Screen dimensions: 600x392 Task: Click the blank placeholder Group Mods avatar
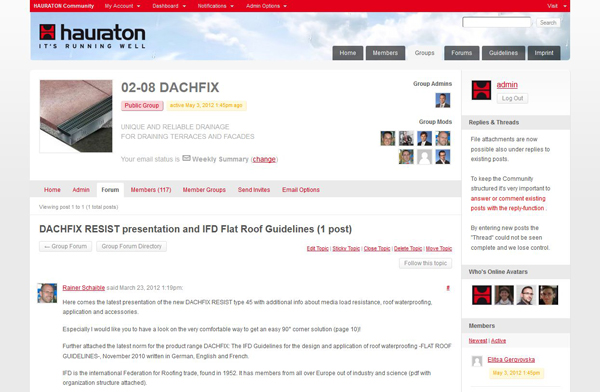tap(424, 157)
